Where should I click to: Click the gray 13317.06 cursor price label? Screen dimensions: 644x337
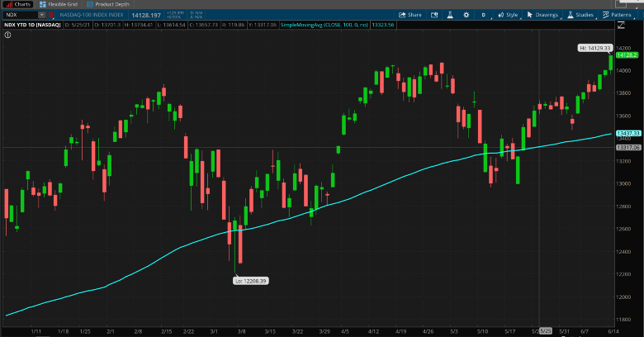click(628, 148)
